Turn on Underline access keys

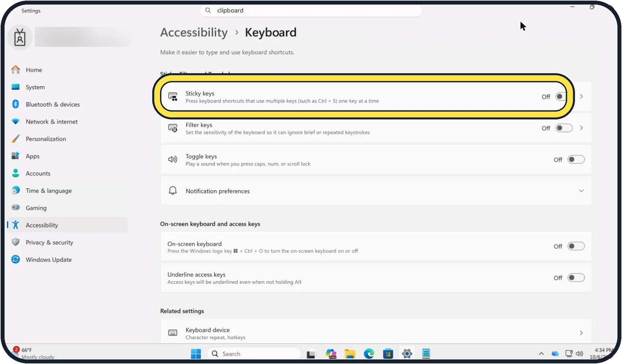coord(576,278)
